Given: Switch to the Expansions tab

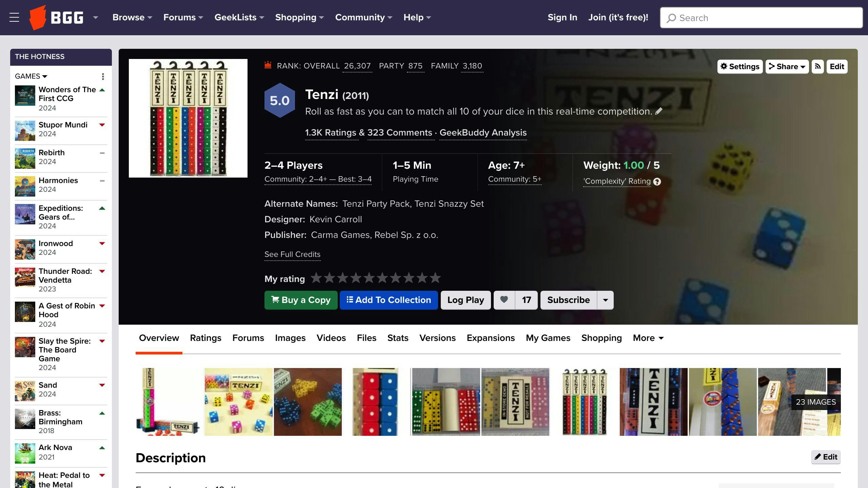Looking at the screenshot, I should click(x=491, y=338).
